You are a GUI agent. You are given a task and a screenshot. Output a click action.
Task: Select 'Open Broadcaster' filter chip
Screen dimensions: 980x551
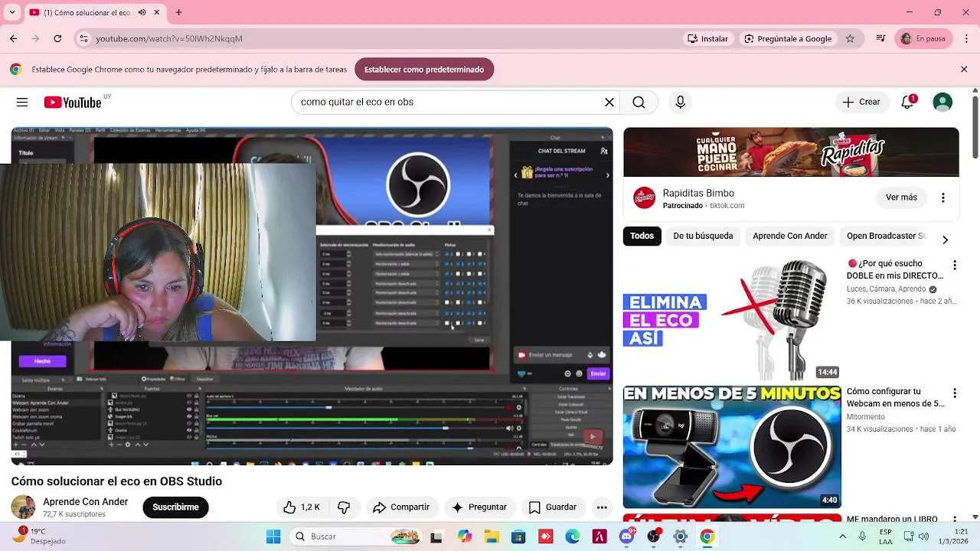(887, 236)
